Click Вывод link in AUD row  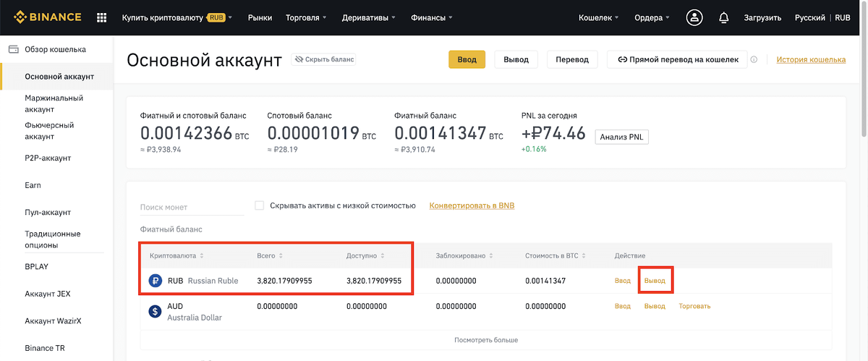click(x=655, y=306)
